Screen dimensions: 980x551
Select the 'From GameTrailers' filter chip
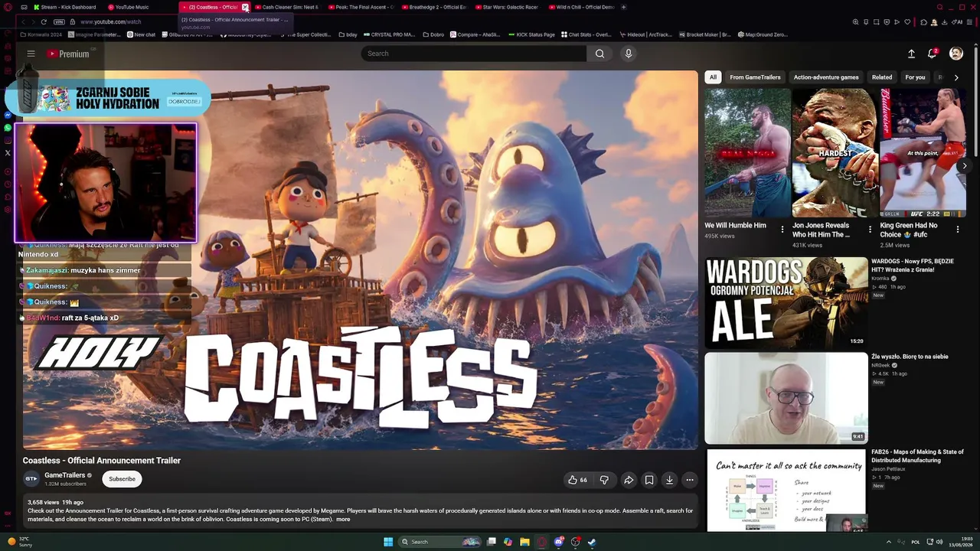click(755, 77)
